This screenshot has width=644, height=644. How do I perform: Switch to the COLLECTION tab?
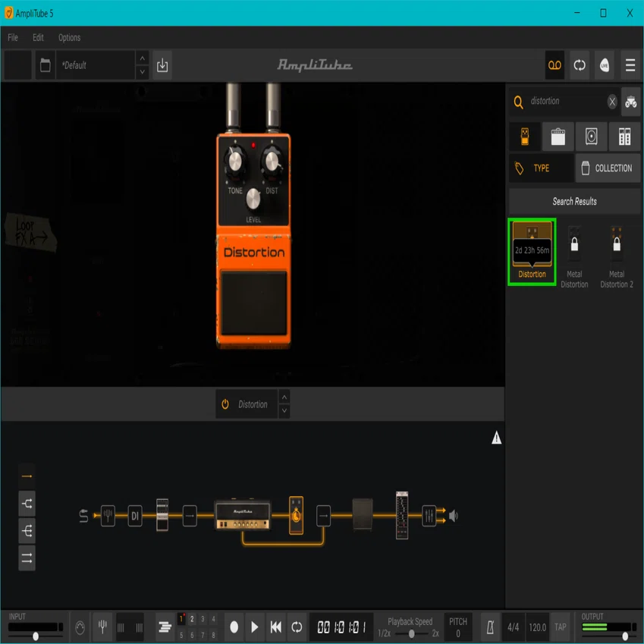608,168
